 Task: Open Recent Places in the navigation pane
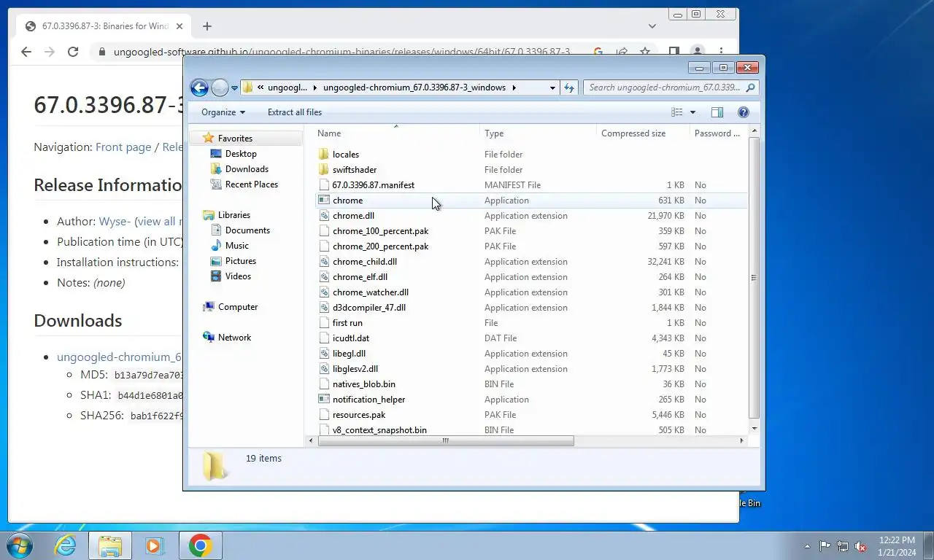[x=252, y=184]
